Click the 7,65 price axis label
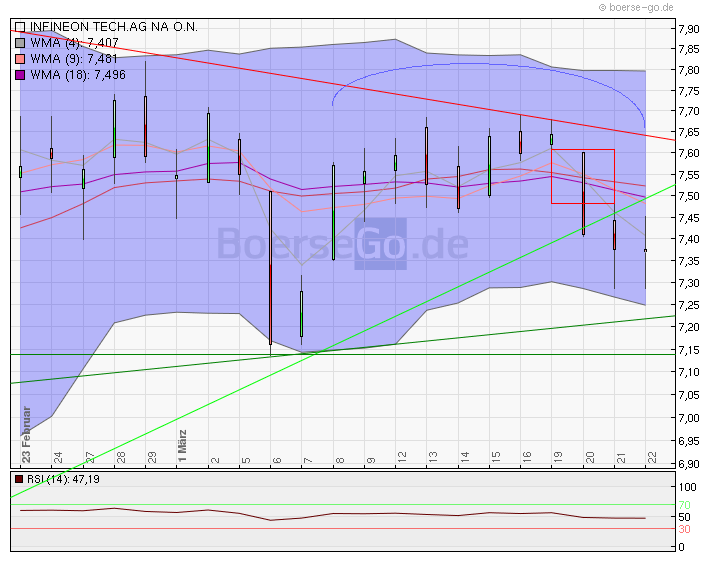 click(689, 133)
